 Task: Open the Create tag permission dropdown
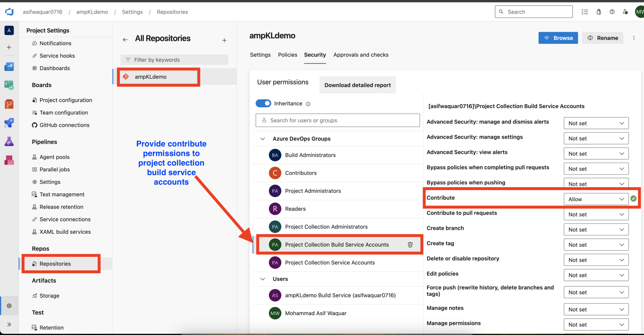[x=596, y=245]
